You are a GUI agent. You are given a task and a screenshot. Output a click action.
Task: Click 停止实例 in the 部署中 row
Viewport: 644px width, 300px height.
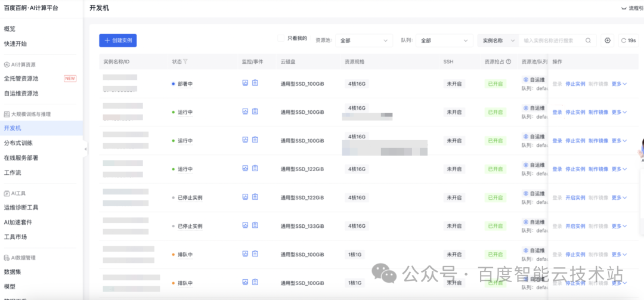tap(575, 83)
